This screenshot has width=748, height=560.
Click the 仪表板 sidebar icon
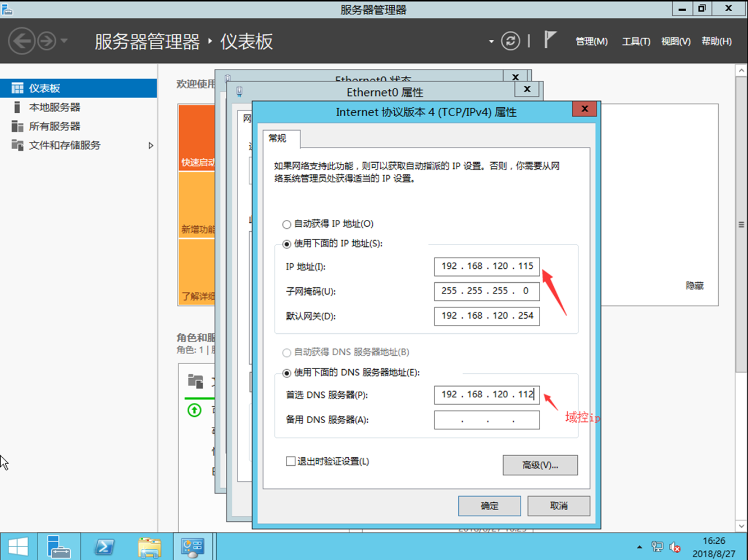pyautogui.click(x=17, y=88)
